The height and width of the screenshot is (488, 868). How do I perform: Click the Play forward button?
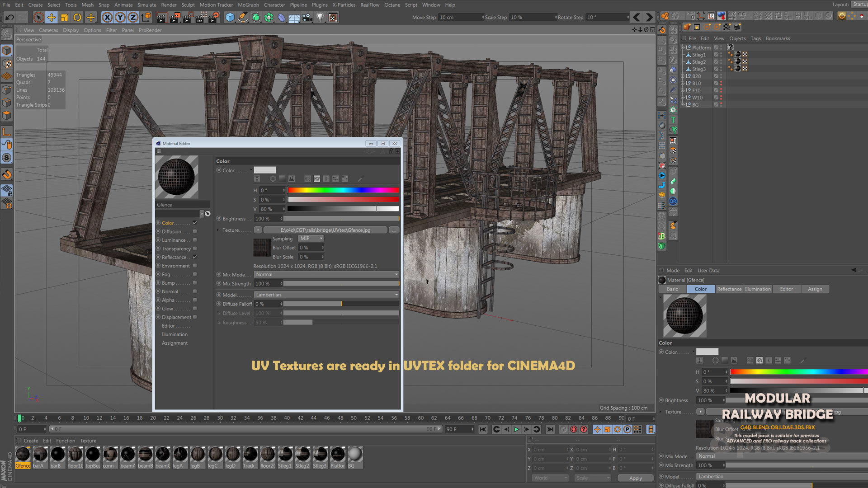pos(516,429)
